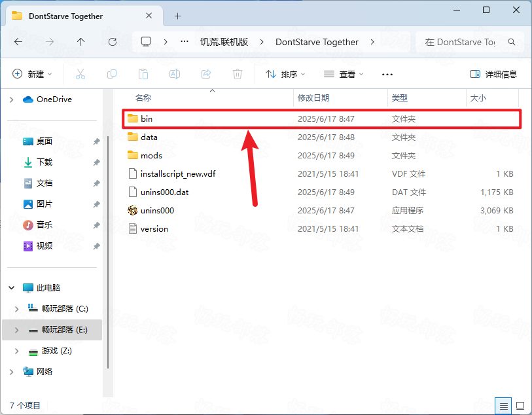Collapse the 此电脑 tree node
Viewport: 532px width, 415px height.
click(12, 288)
